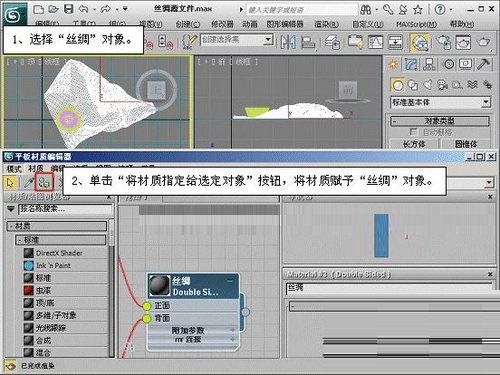
Task: Undo the last action arrow icon
Action: [83, 9]
